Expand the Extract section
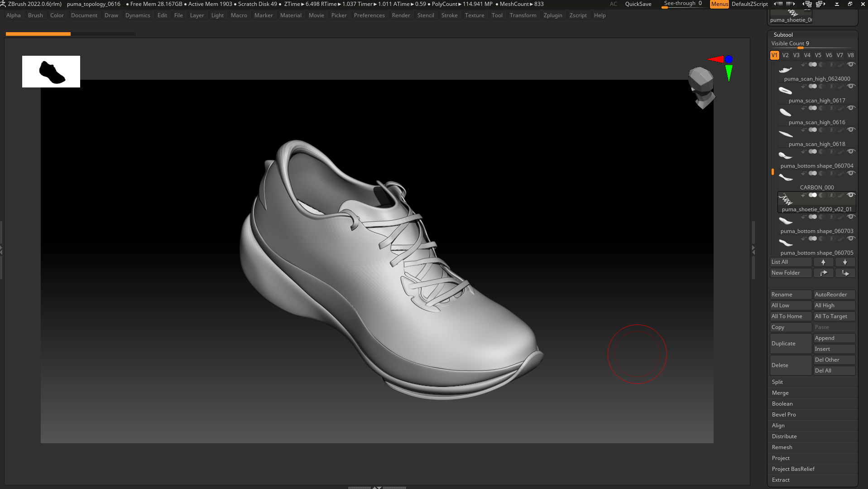 click(x=781, y=480)
